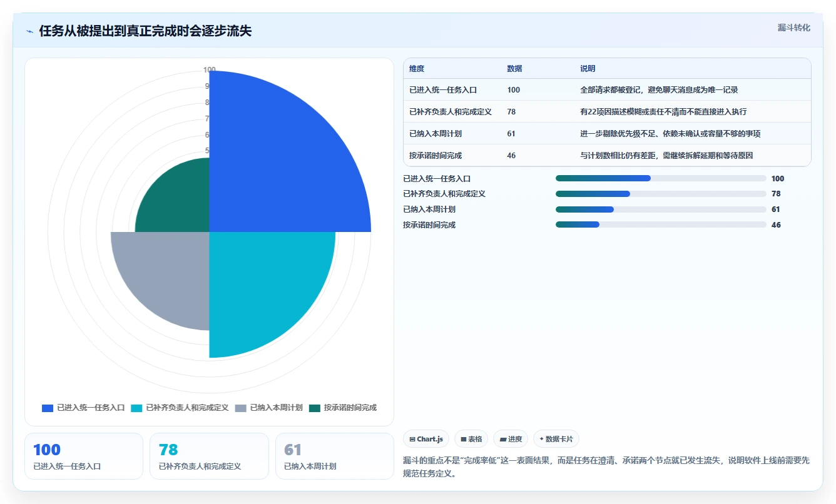
Task: Toggle gray legend swatch 已纳入本周计划
Action: point(241,408)
